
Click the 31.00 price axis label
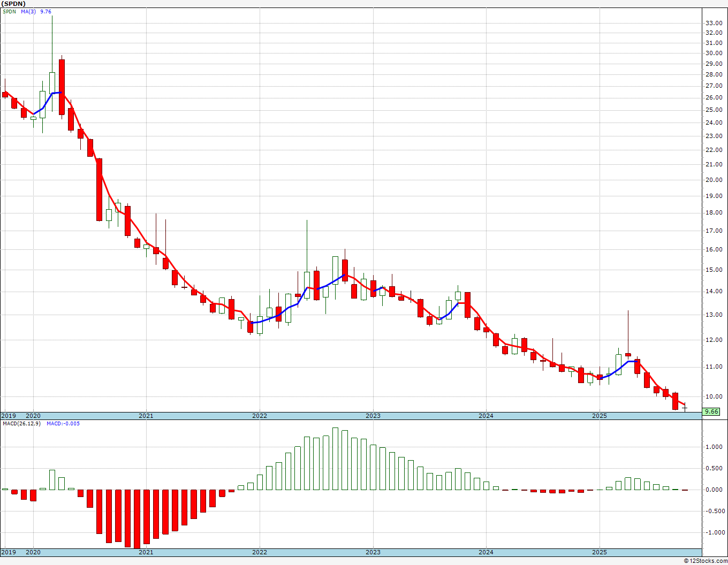[x=714, y=43]
